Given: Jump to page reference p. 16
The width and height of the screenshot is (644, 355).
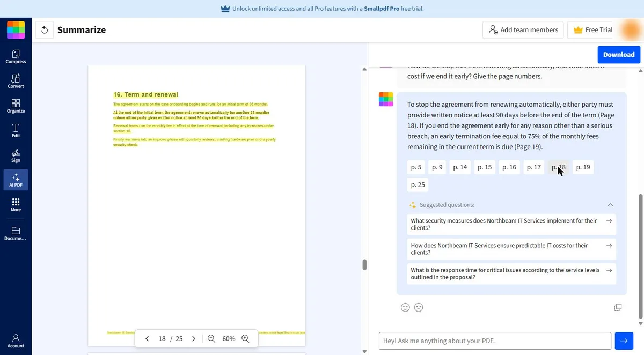Looking at the screenshot, I should click(x=509, y=167).
